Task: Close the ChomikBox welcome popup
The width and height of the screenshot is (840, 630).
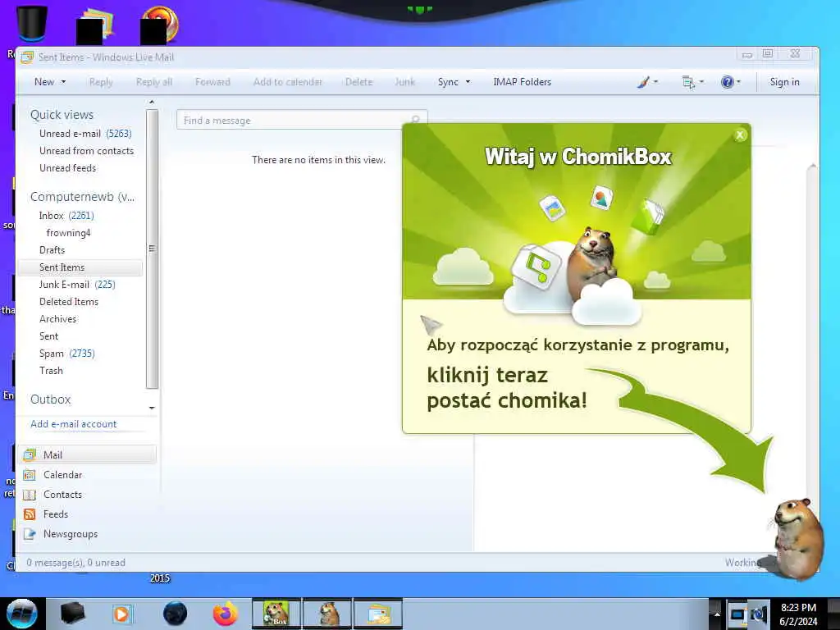Action: point(740,135)
